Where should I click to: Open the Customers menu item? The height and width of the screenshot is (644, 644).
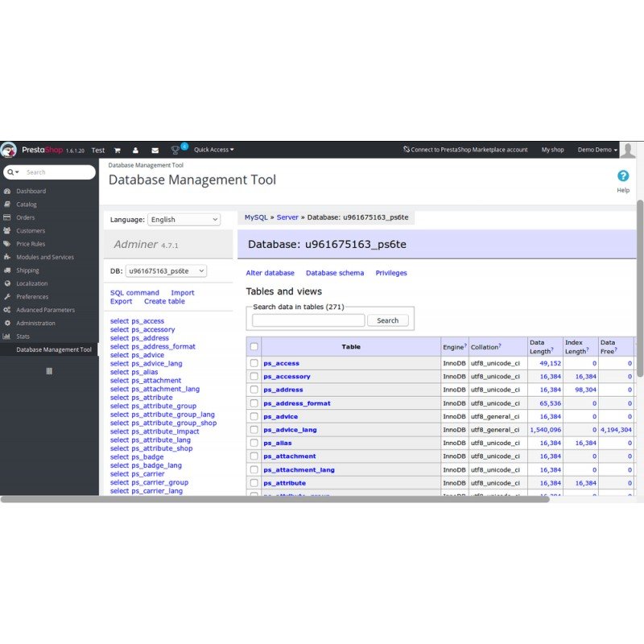tap(31, 231)
